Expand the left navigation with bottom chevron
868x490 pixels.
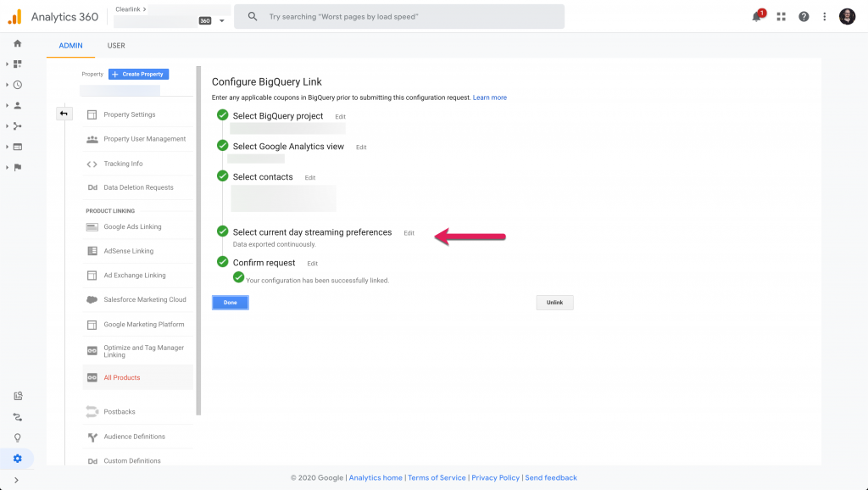(x=16, y=480)
